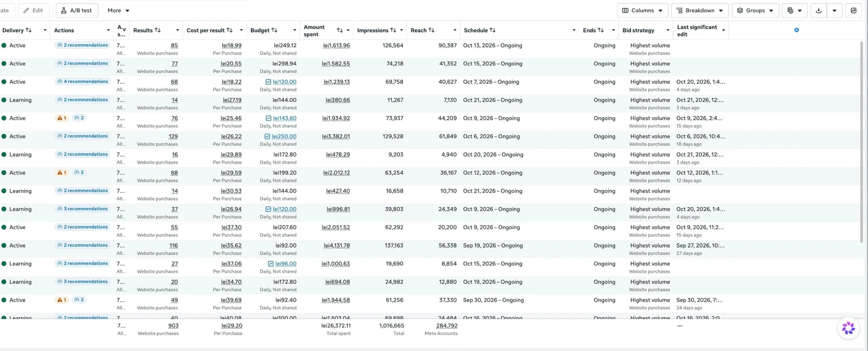Screen dimensions: 868x351
Task: Open Bid strategy column options arrow
Action: coord(668,30)
